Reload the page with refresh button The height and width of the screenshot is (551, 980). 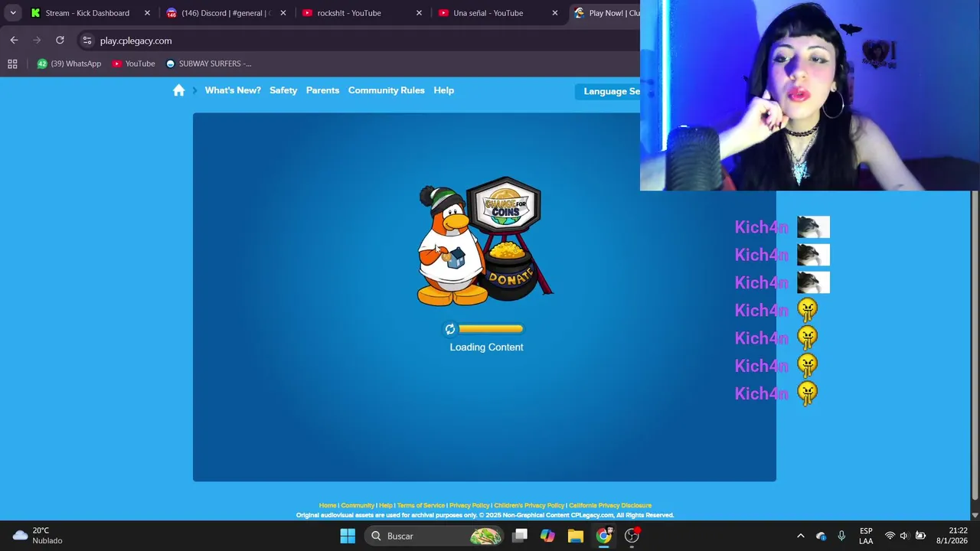[x=60, y=41]
